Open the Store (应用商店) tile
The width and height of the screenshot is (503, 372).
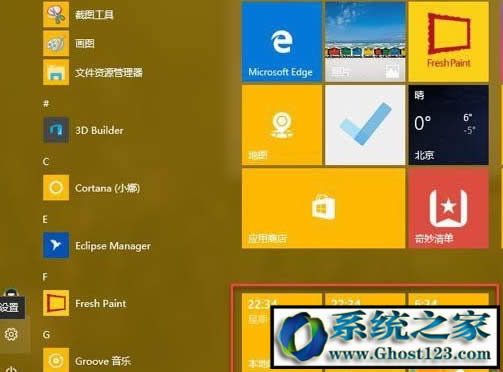(x=323, y=208)
